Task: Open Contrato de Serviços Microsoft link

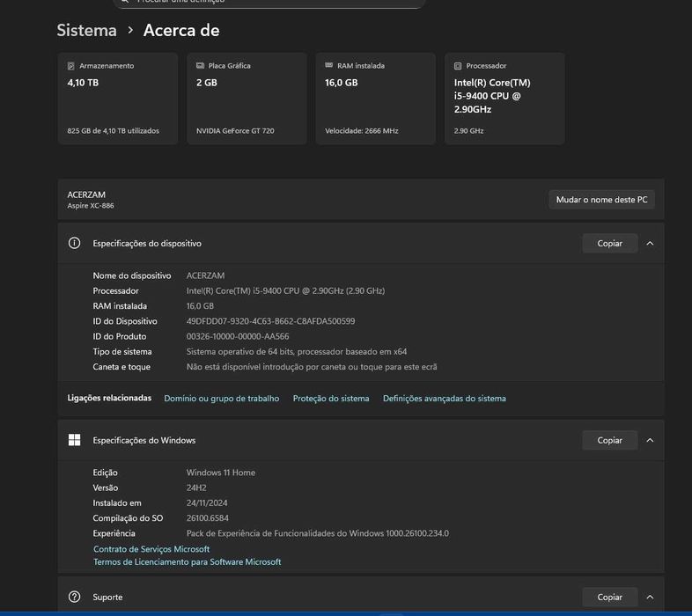Action: (151, 549)
